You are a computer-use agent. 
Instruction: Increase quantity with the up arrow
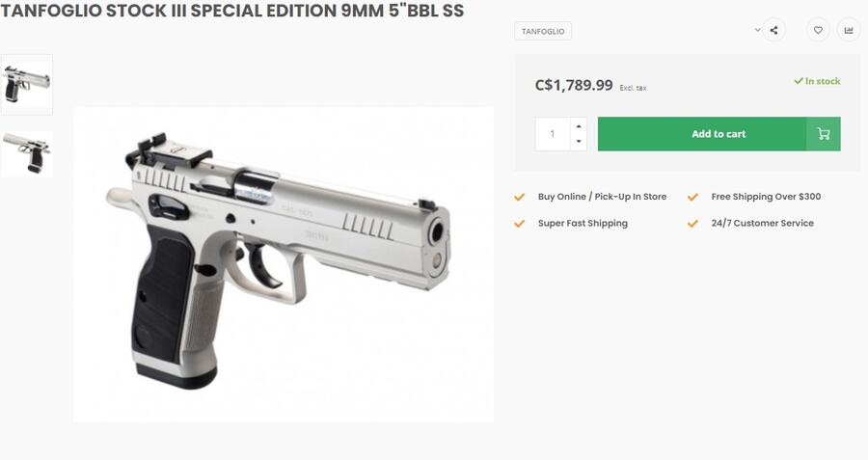click(x=578, y=126)
